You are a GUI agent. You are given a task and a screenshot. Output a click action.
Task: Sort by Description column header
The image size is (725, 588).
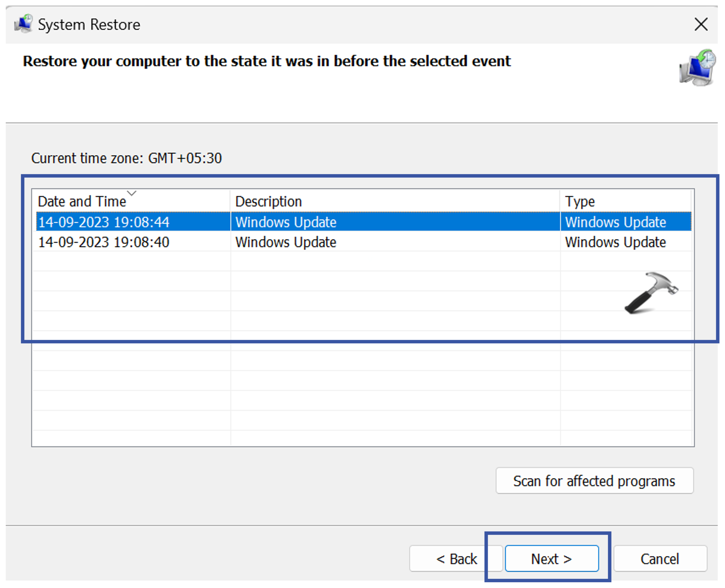tap(268, 202)
